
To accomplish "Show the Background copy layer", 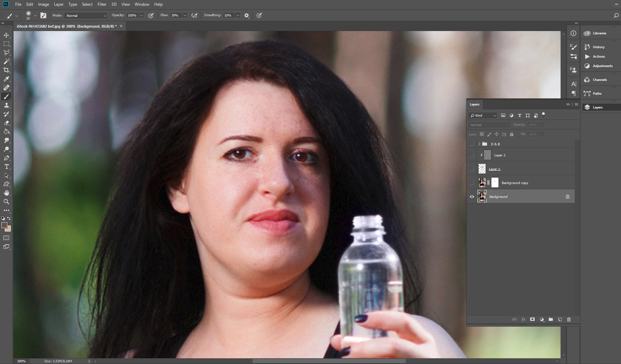I will 472,183.
